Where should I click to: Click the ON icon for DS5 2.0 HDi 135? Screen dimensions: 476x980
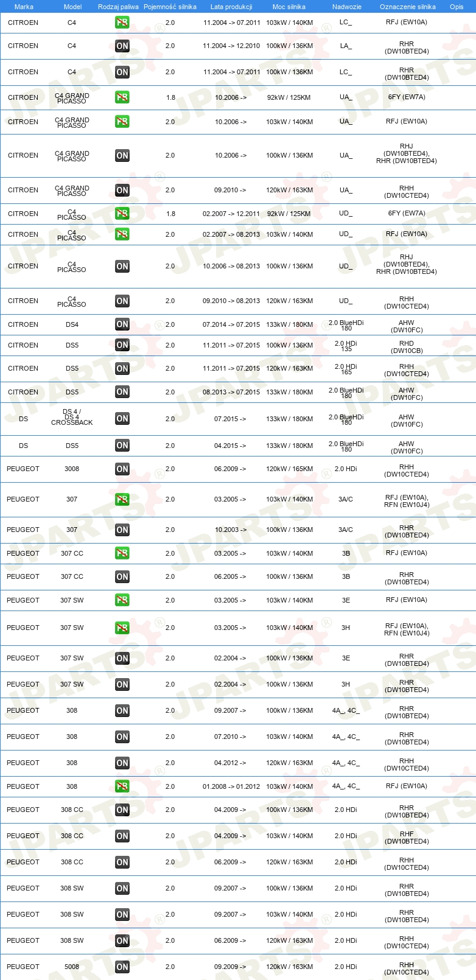pyautogui.click(x=122, y=345)
